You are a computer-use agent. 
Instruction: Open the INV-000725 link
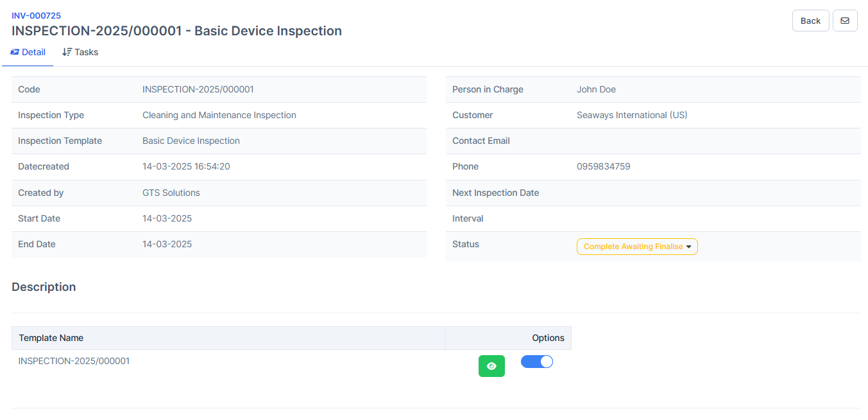pyautogui.click(x=37, y=15)
